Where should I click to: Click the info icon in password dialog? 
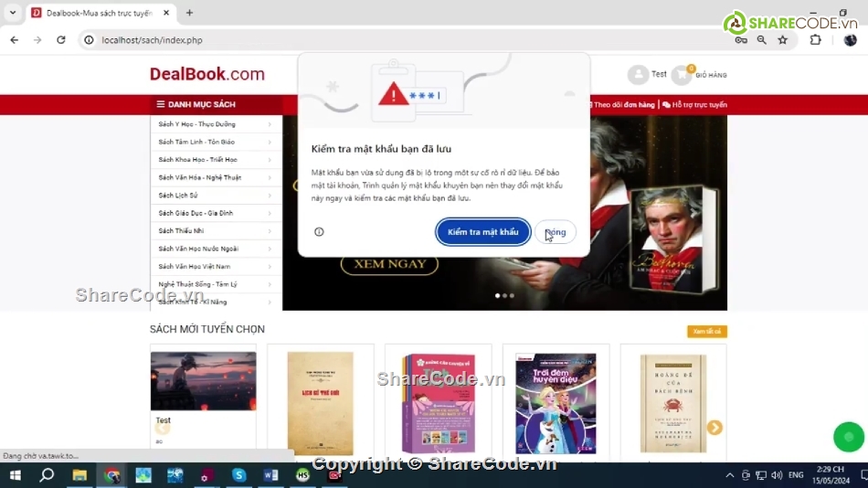(x=319, y=231)
